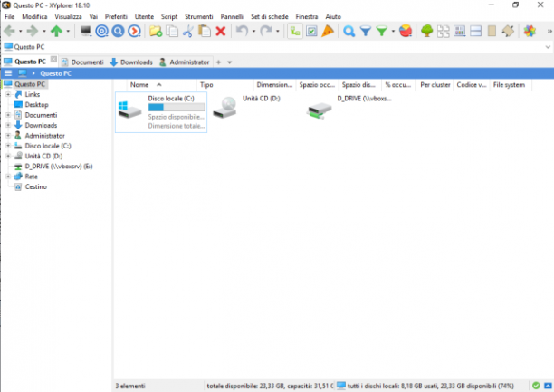Select Desktop in the folder tree
Viewport: 554px width, 392px height.
pos(36,105)
